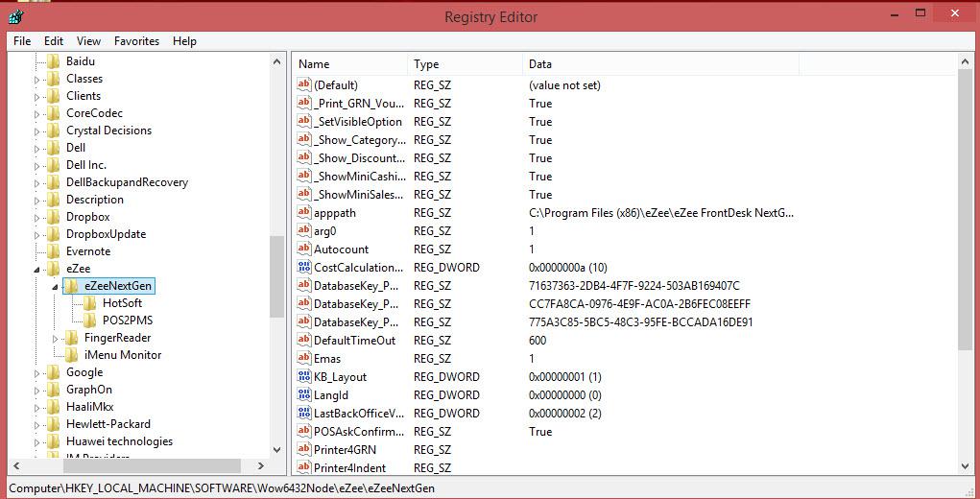
Task: Click the tree pane scroll up arrow
Action: [x=276, y=61]
